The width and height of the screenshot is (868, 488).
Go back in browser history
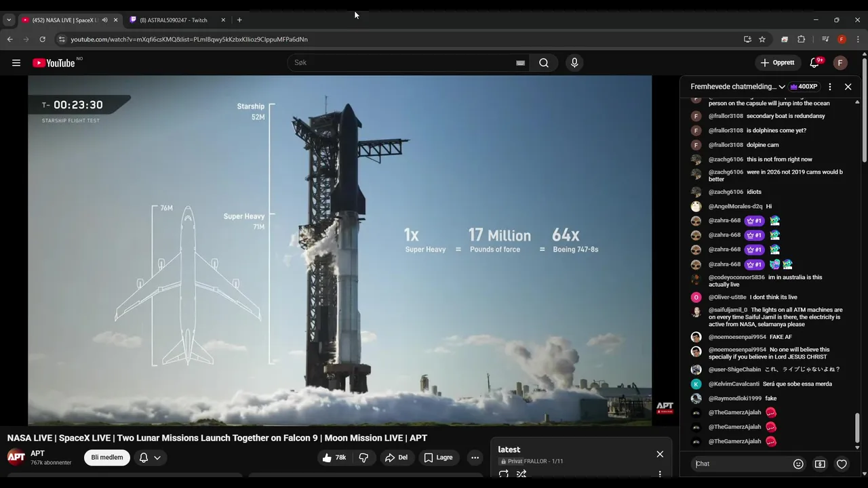pos(9,39)
